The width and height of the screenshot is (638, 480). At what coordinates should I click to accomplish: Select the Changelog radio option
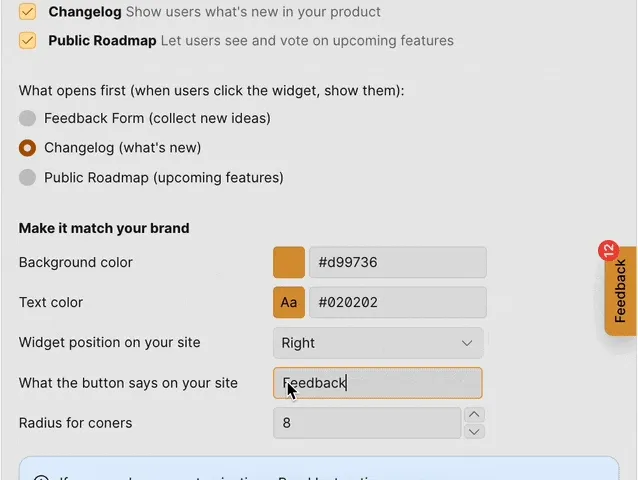coord(28,148)
